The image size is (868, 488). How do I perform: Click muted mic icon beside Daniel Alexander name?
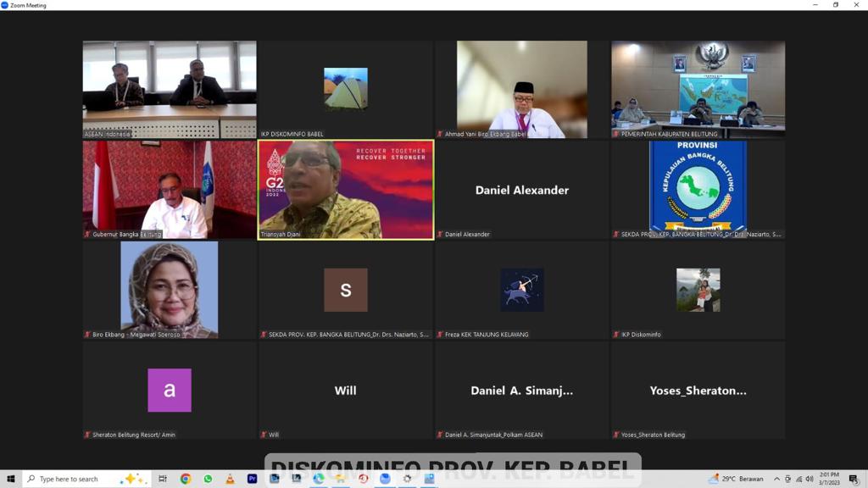440,235
